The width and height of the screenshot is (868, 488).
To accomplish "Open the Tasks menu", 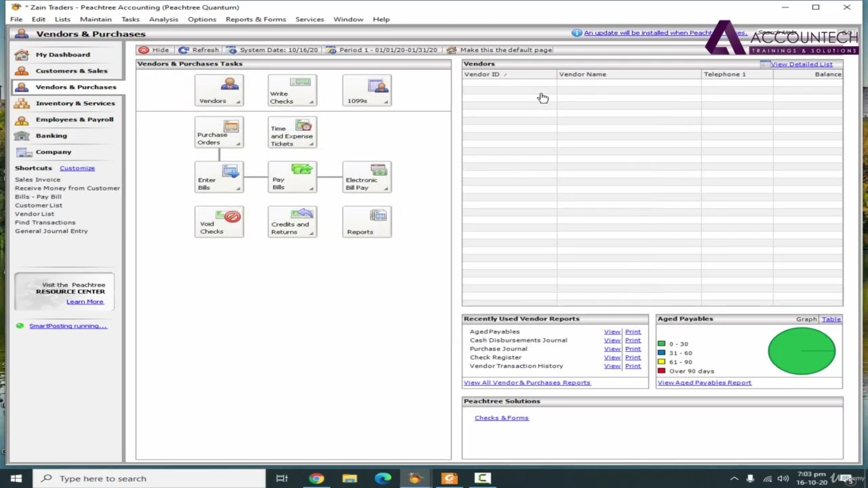I will point(130,19).
